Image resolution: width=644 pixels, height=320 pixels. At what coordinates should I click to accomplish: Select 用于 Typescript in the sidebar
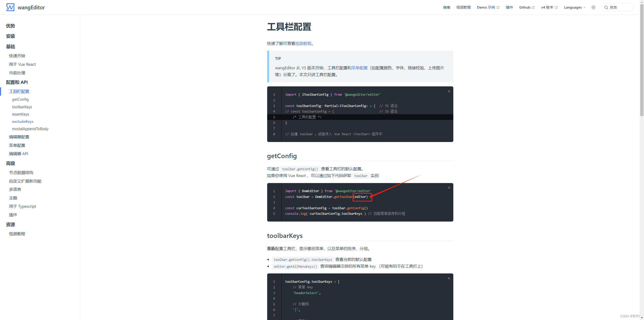[23, 206]
